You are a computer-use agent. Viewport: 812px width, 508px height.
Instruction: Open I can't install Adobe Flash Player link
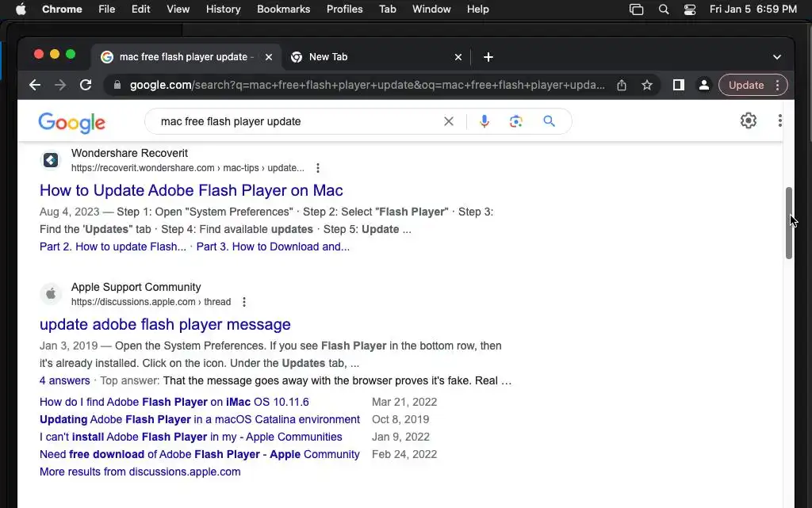click(190, 437)
